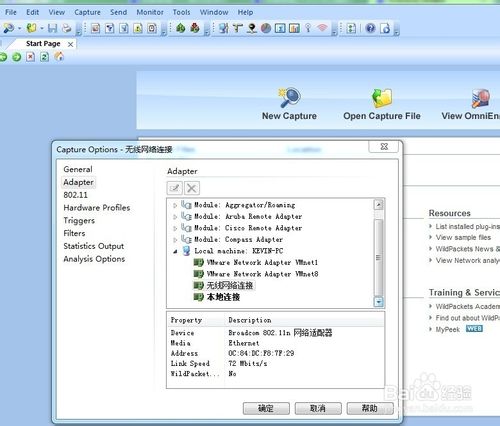Select Triggers option page
Screen dimensions: 500x426
pyautogui.click(x=79, y=221)
